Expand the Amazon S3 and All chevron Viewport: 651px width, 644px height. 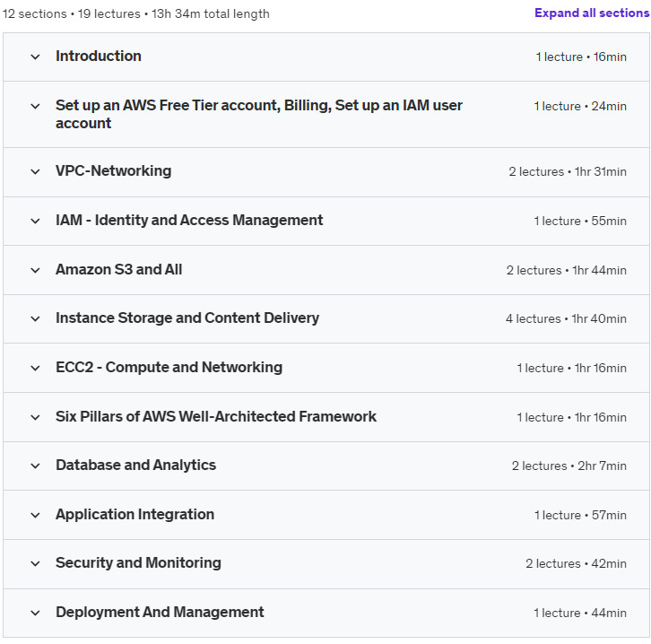pos(35,270)
